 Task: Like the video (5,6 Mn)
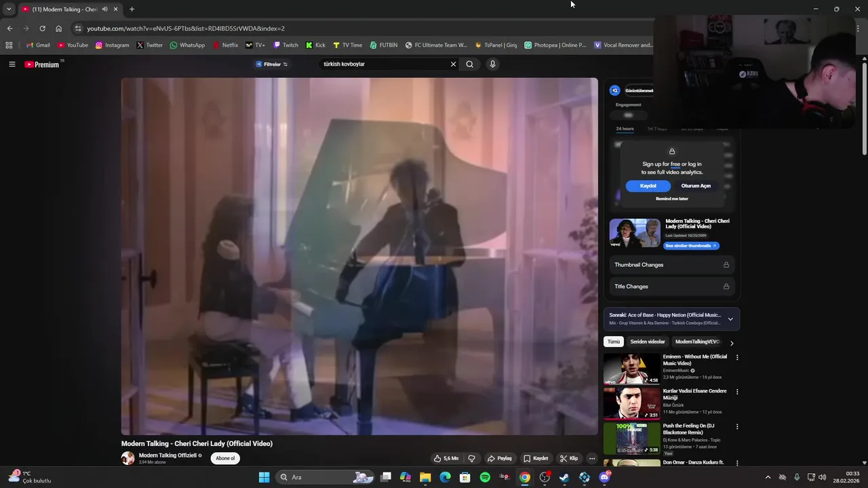(x=446, y=458)
